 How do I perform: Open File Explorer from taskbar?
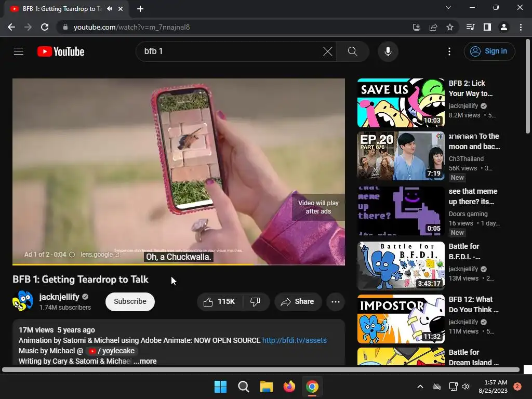[x=267, y=387]
